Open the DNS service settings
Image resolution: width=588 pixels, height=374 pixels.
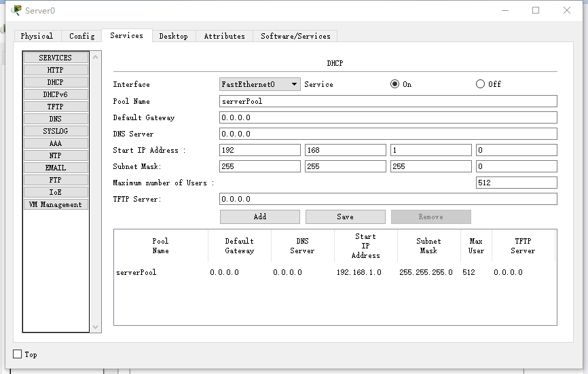(x=55, y=119)
